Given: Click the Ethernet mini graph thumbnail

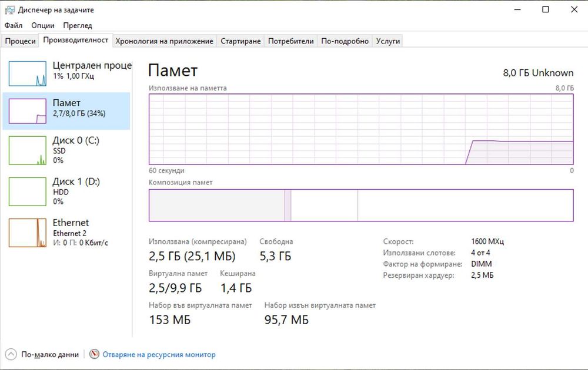Looking at the screenshot, I should click(28, 233).
